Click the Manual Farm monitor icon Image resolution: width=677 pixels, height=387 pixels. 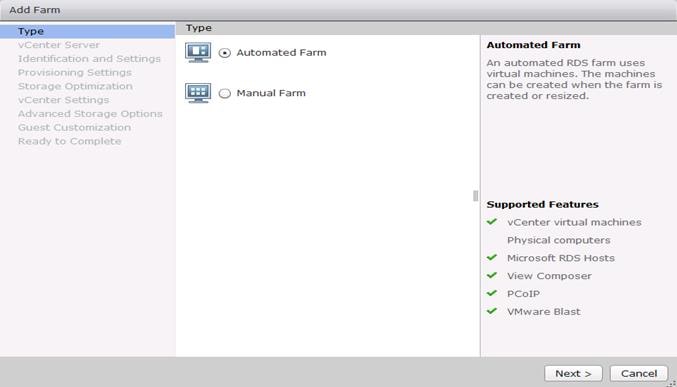point(198,93)
